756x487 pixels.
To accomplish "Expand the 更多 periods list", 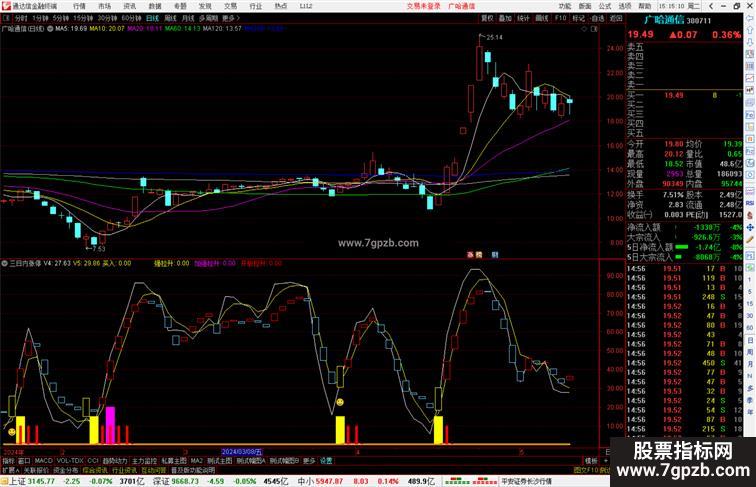I will coord(230,18).
